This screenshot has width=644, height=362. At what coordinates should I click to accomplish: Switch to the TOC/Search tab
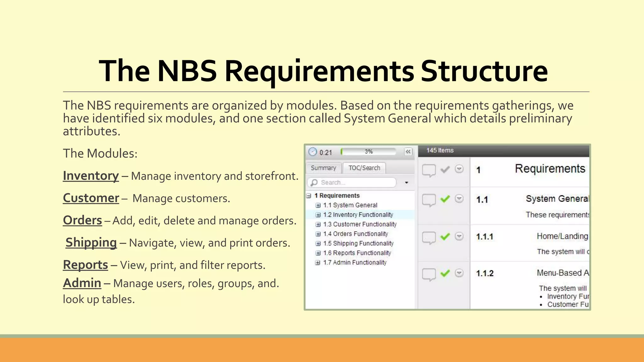tap(364, 168)
